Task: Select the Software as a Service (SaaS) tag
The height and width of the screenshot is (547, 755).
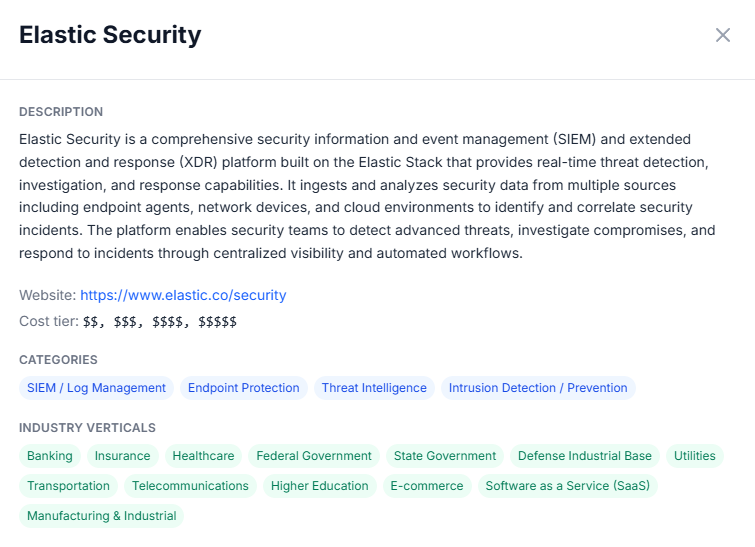Action: pyautogui.click(x=568, y=486)
